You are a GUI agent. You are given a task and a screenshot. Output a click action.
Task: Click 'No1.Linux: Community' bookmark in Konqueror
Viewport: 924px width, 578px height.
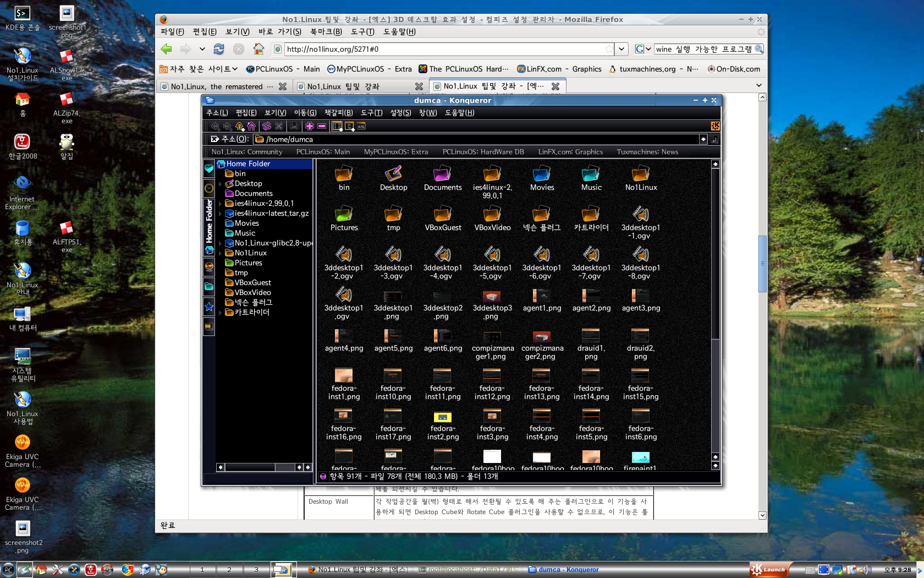(247, 152)
